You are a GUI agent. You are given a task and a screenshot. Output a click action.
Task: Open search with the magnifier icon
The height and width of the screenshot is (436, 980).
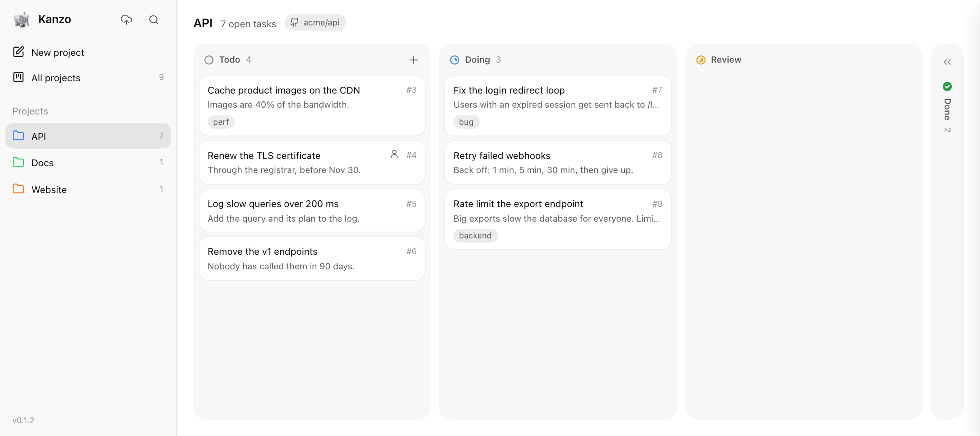154,20
